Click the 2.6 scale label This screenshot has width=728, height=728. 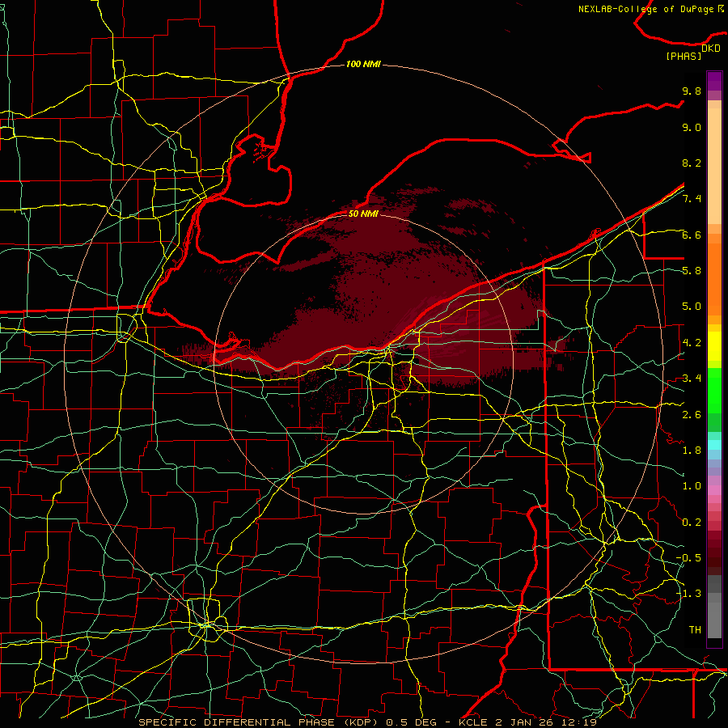tap(692, 415)
